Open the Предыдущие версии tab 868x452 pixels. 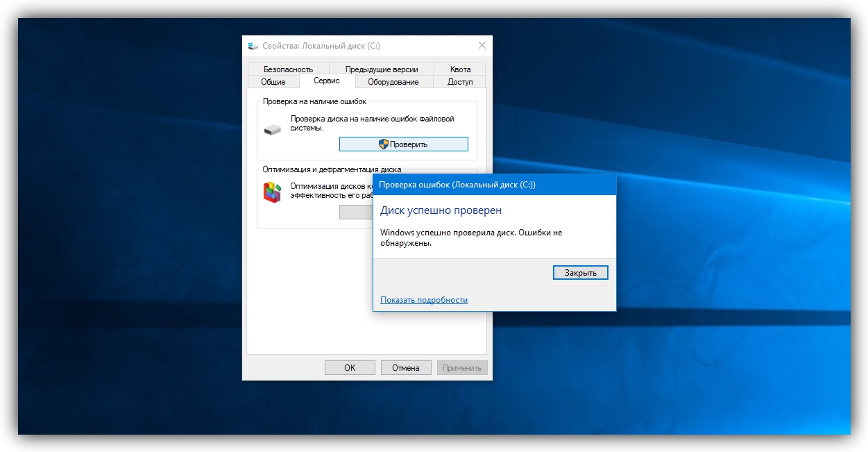click(x=382, y=69)
